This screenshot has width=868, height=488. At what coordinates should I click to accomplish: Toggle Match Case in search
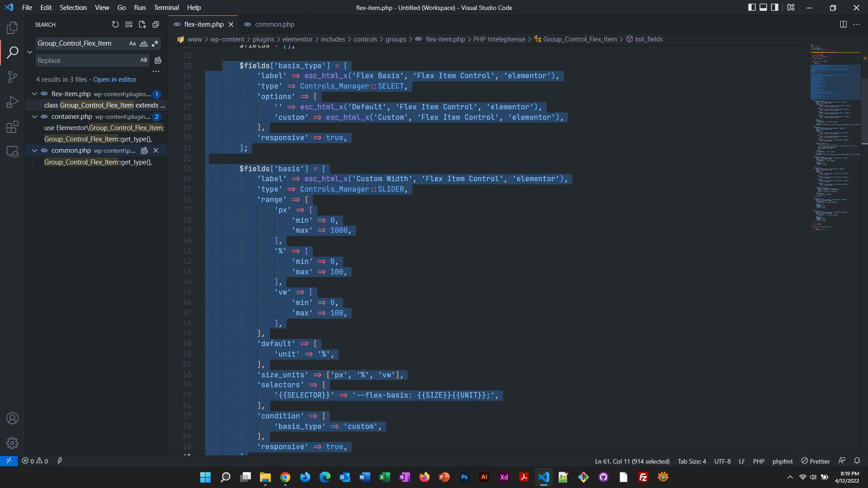(132, 43)
